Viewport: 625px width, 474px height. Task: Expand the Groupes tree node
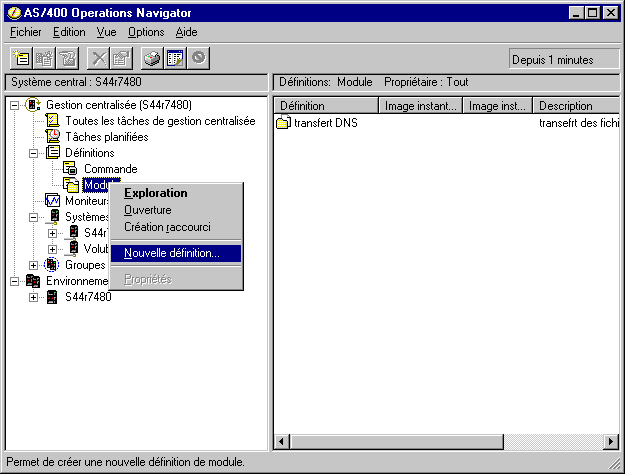33,265
